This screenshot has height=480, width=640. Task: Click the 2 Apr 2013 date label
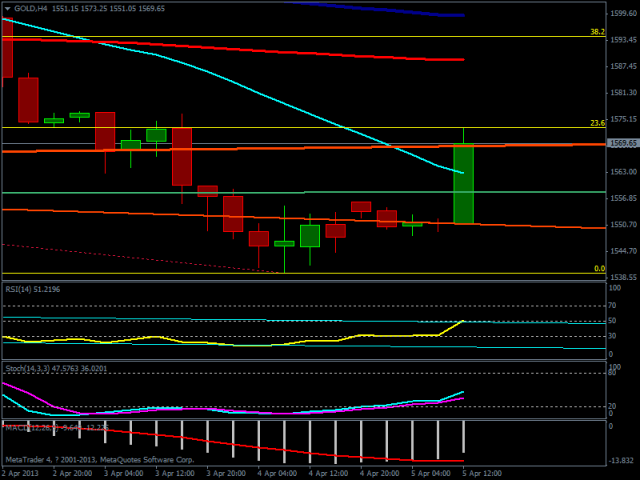pos(22,470)
